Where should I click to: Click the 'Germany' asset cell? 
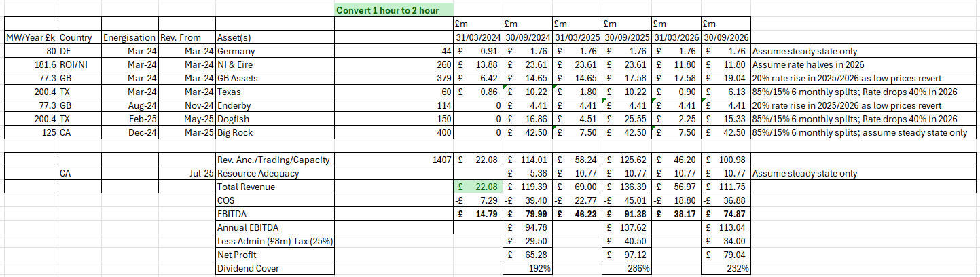click(x=274, y=51)
